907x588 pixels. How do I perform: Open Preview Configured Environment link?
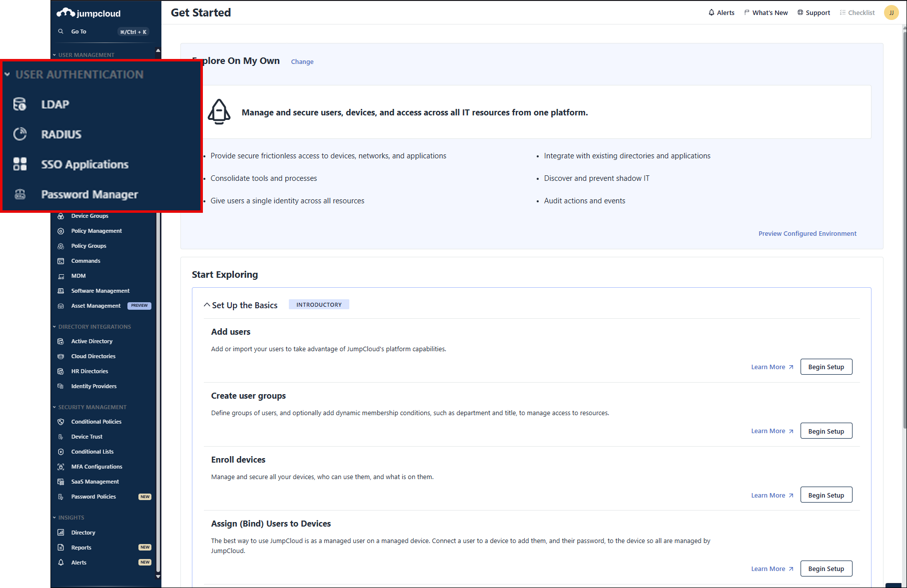coord(807,233)
